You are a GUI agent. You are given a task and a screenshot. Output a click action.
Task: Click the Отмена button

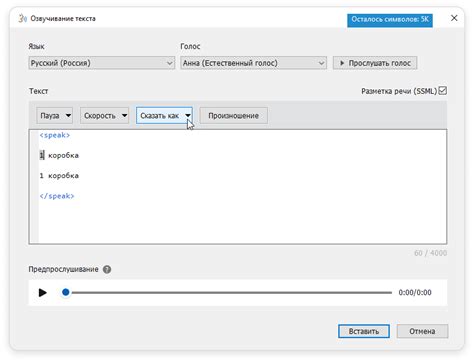click(x=422, y=331)
